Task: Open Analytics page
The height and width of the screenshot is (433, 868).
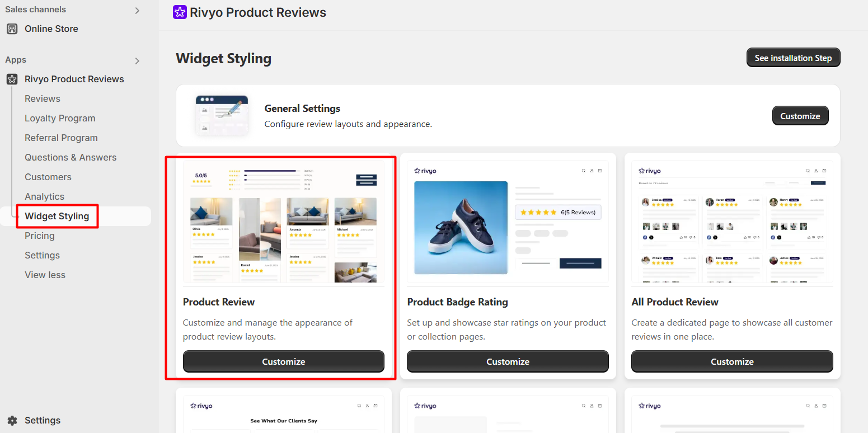Action: click(x=44, y=196)
